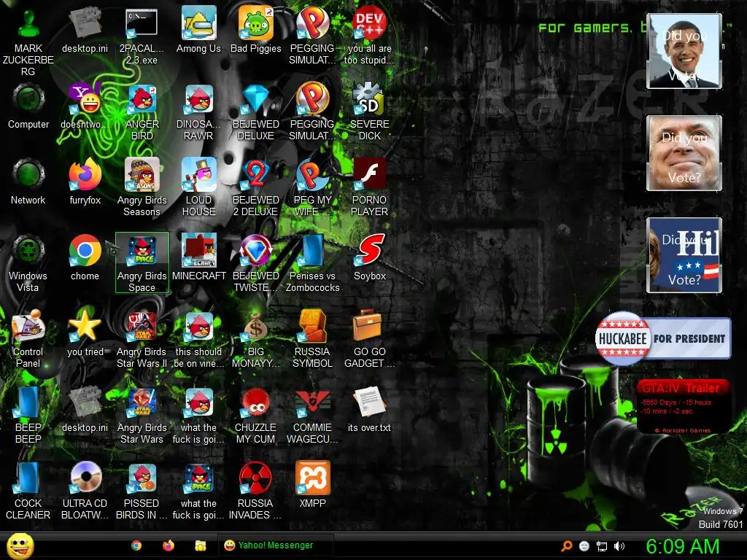
Task: Select the RUSSIA SYMBOL icon
Action: pos(312,339)
